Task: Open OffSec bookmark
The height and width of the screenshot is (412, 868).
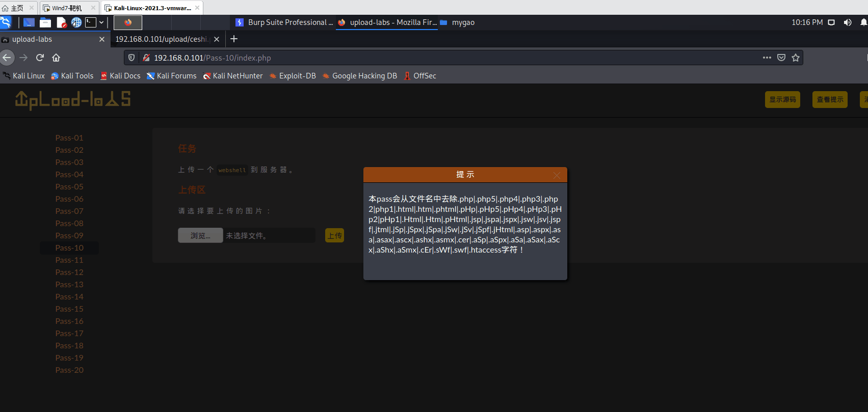Action: [x=420, y=76]
